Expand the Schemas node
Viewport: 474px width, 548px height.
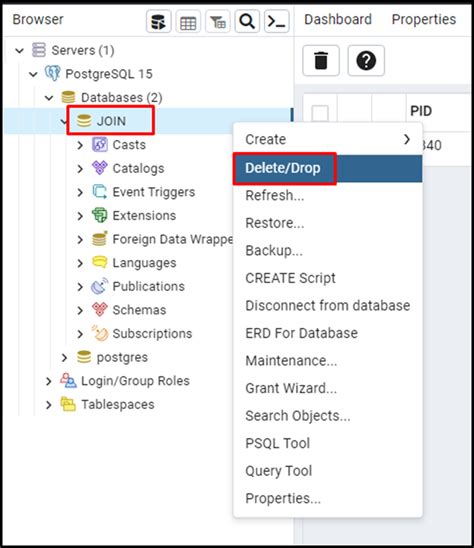pos(80,310)
